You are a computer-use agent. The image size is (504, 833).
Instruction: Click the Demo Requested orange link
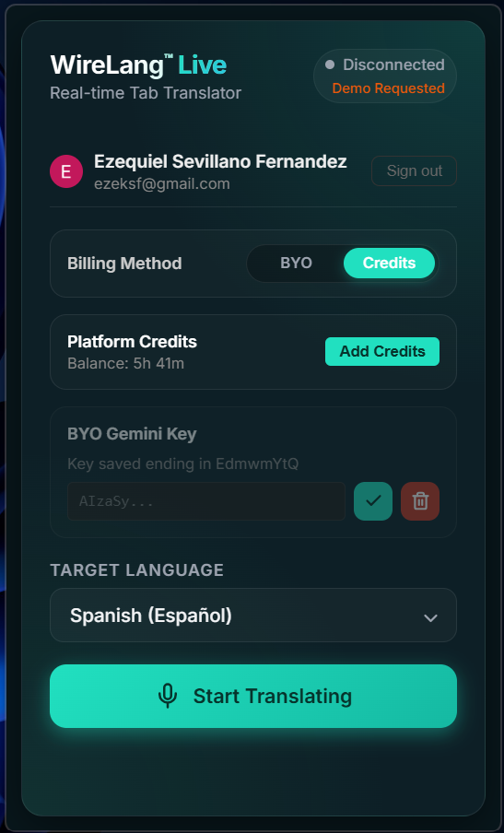(388, 88)
